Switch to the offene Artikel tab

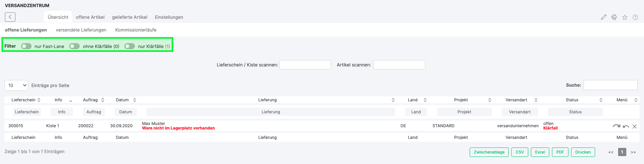point(90,17)
